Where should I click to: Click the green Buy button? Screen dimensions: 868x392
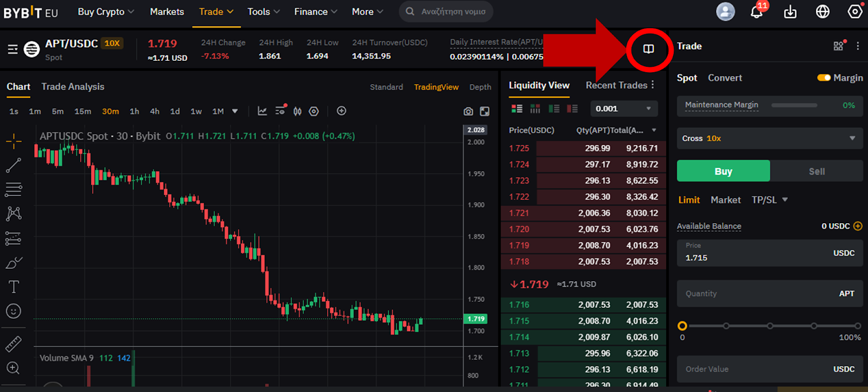coord(723,171)
